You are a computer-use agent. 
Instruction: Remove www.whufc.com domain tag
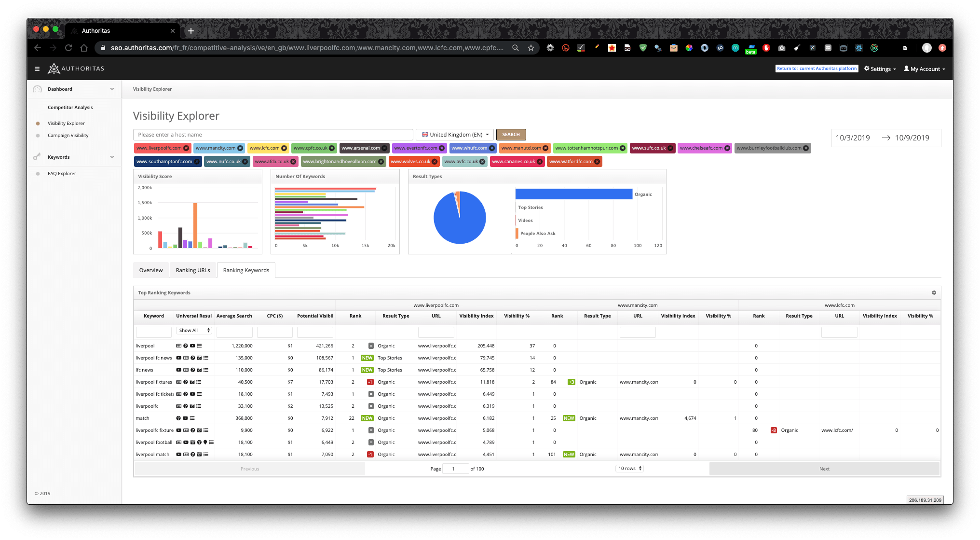tap(492, 148)
